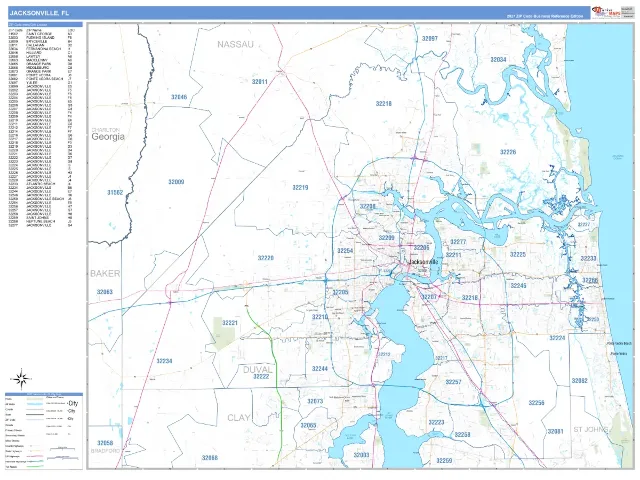640x480 pixels.
Task: Click the legend panel's blue header bar
Action: 44,394
